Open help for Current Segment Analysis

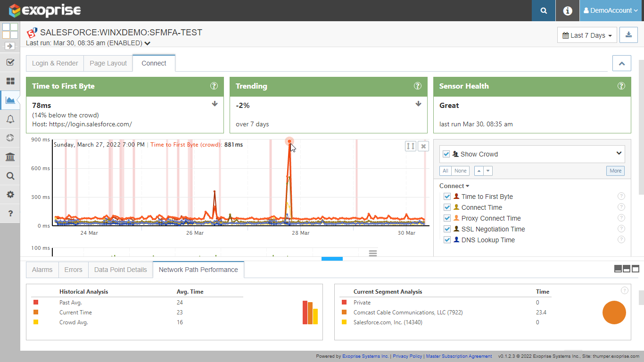[625, 290]
